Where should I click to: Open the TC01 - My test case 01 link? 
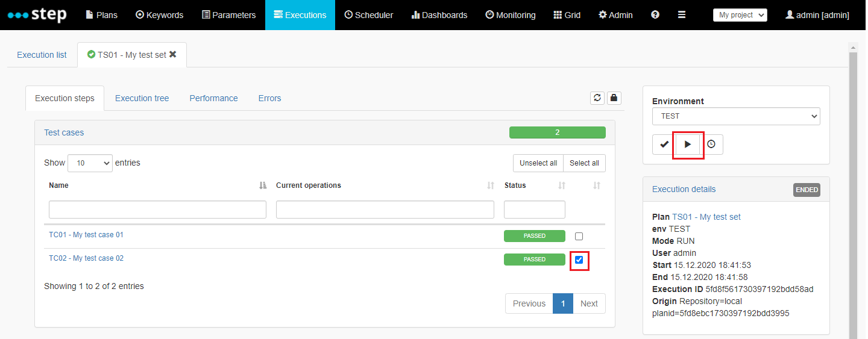click(86, 235)
